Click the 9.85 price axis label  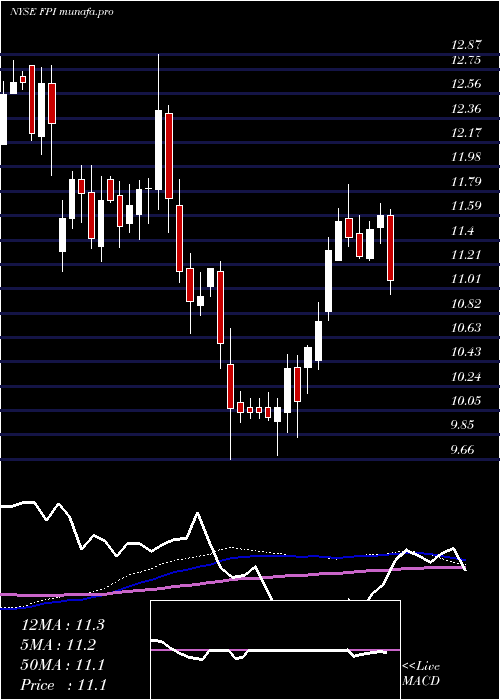click(460, 425)
